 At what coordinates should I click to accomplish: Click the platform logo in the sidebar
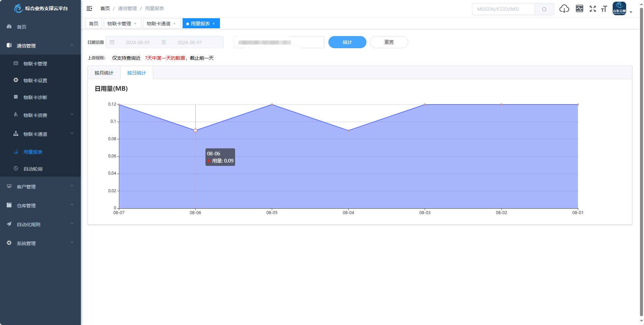click(x=19, y=8)
